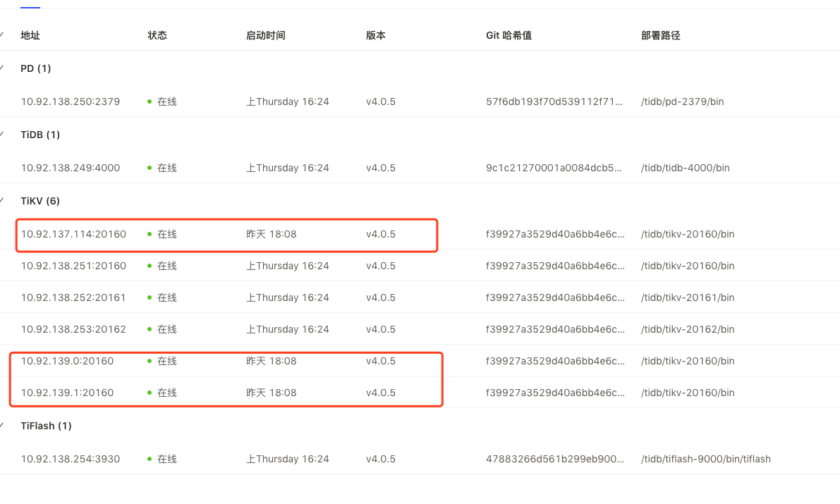Viewport: 840px width, 504px height.
Task: Click 在线 status of 10.92.139.1:20160
Action: coord(162,393)
